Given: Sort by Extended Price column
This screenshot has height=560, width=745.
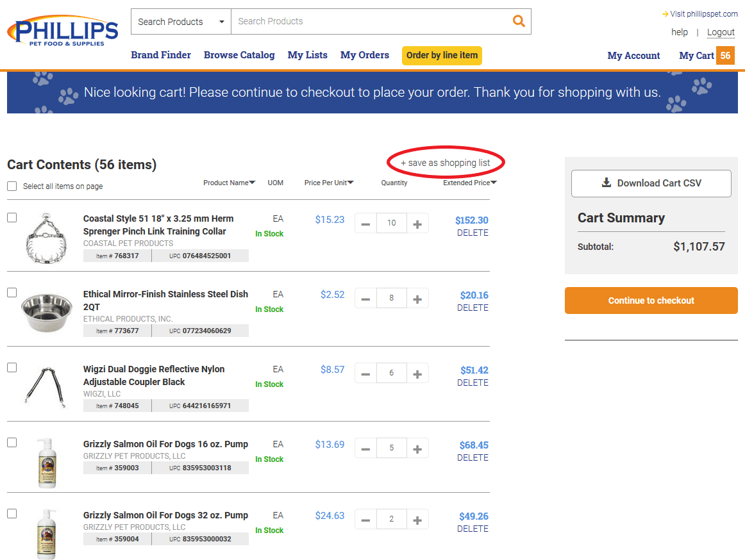Looking at the screenshot, I should pyautogui.click(x=469, y=183).
